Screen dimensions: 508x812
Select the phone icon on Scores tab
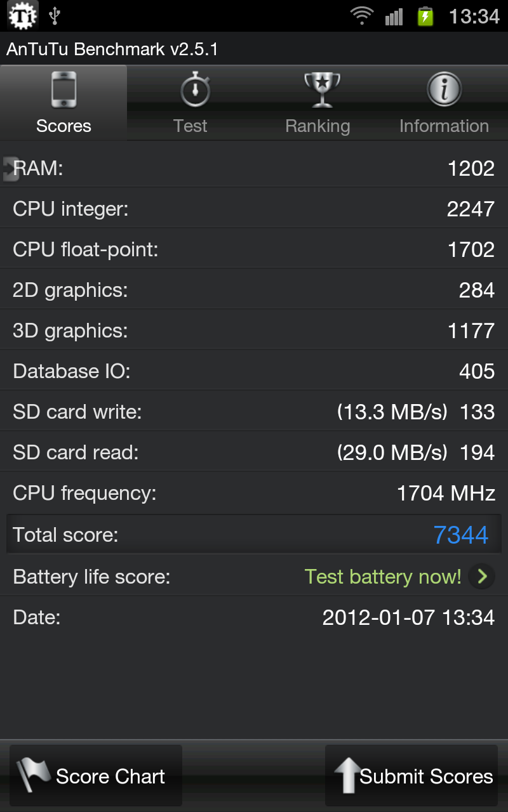click(63, 90)
